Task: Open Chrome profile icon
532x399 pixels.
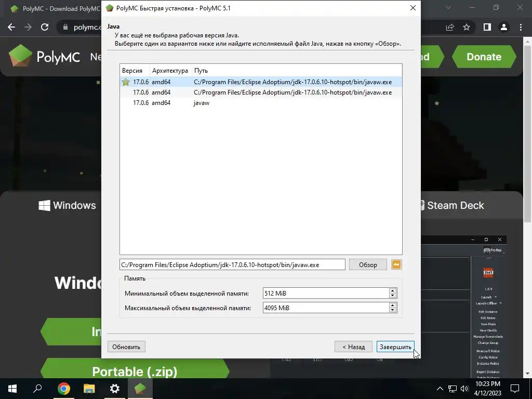Action: point(504,27)
